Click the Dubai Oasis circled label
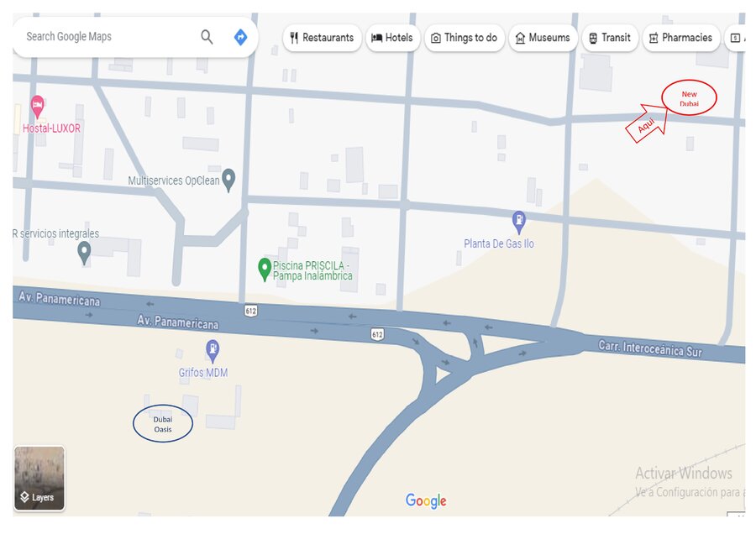 163,424
